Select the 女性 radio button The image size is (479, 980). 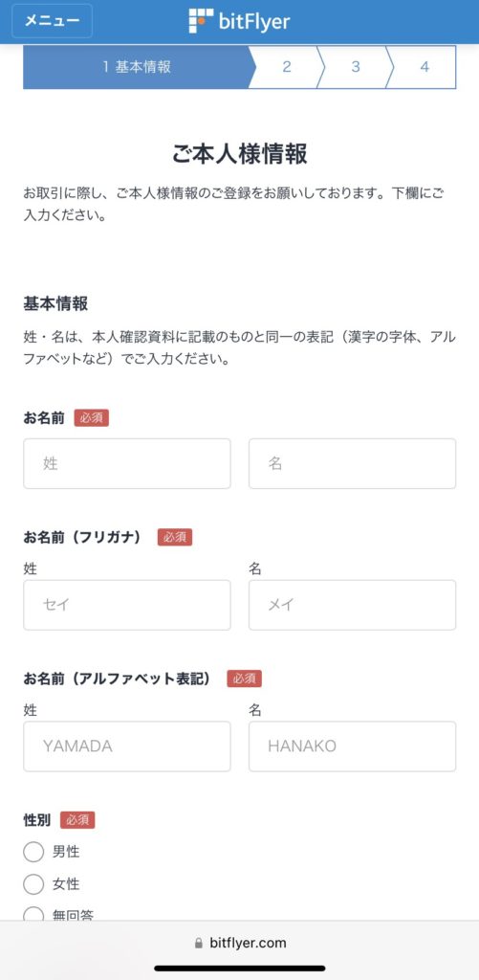point(33,884)
